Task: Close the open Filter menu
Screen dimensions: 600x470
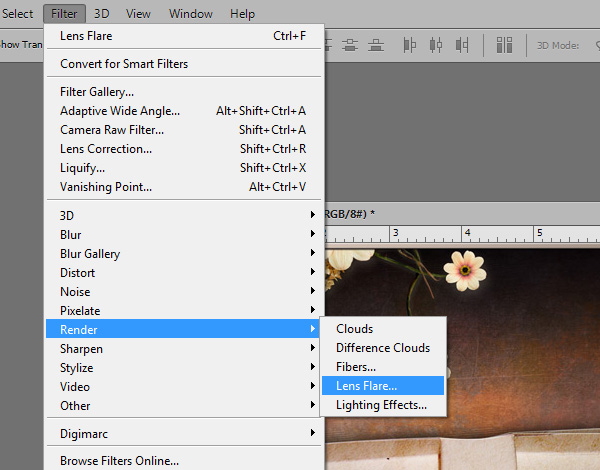Action: 64,14
